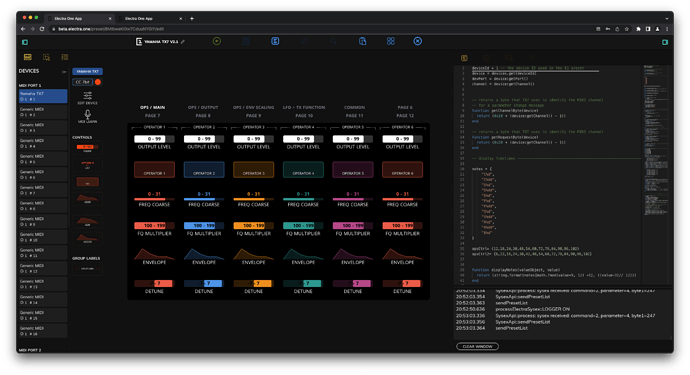The image size is (690, 375).
Task: Switch to OPS / OUTPUT page tab
Action: 203,107
